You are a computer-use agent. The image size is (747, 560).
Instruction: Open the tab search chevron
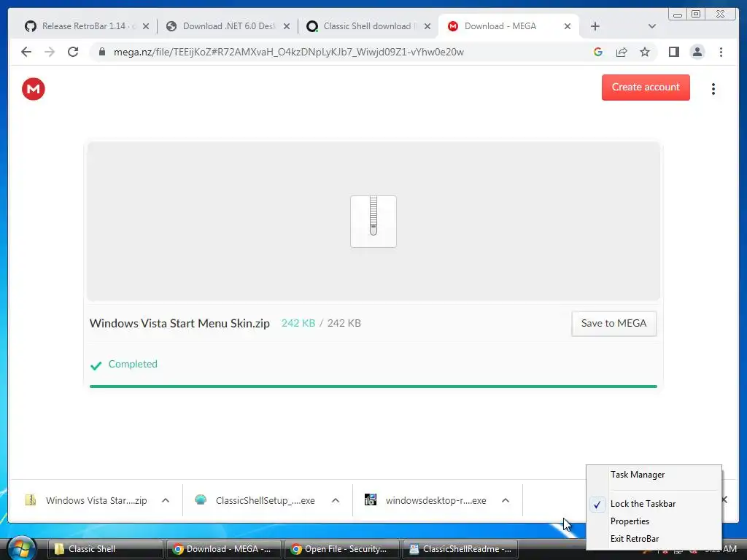pos(652,26)
